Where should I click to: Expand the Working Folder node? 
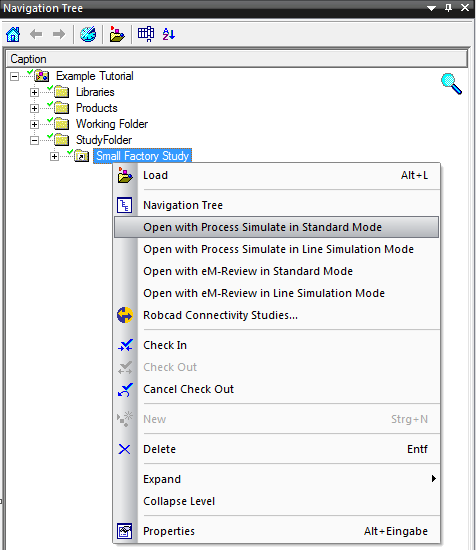(x=34, y=125)
